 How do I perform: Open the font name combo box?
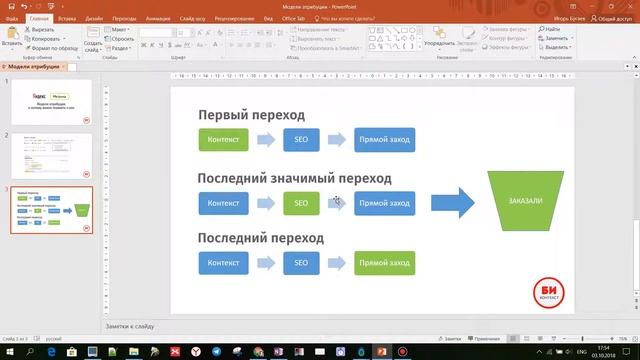(x=158, y=33)
